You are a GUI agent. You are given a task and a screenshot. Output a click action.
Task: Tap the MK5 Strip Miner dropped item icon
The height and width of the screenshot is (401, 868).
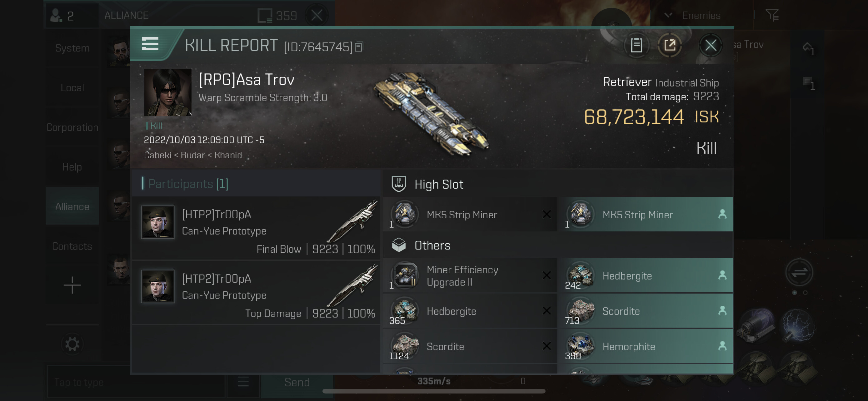[580, 214]
